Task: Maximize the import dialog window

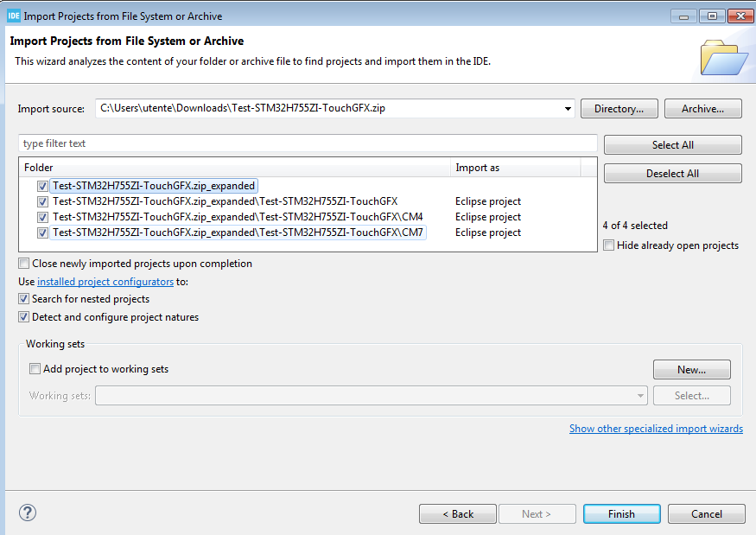Action: click(712, 16)
